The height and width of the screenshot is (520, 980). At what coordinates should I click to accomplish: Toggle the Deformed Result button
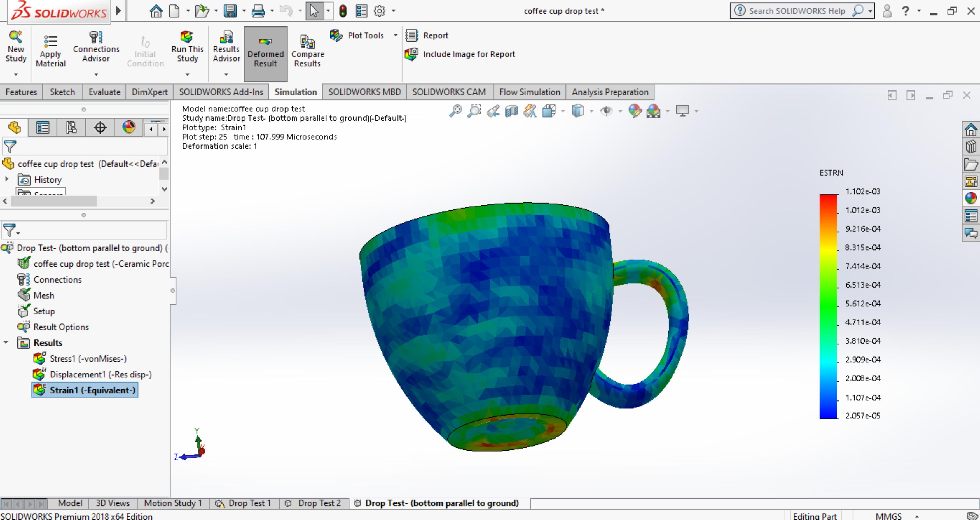(266, 54)
